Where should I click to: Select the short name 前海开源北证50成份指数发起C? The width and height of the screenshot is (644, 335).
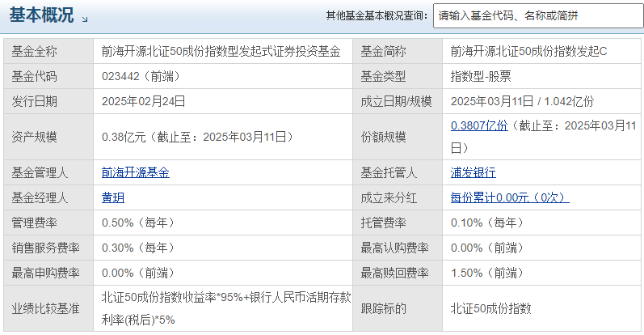pyautogui.click(x=528, y=51)
